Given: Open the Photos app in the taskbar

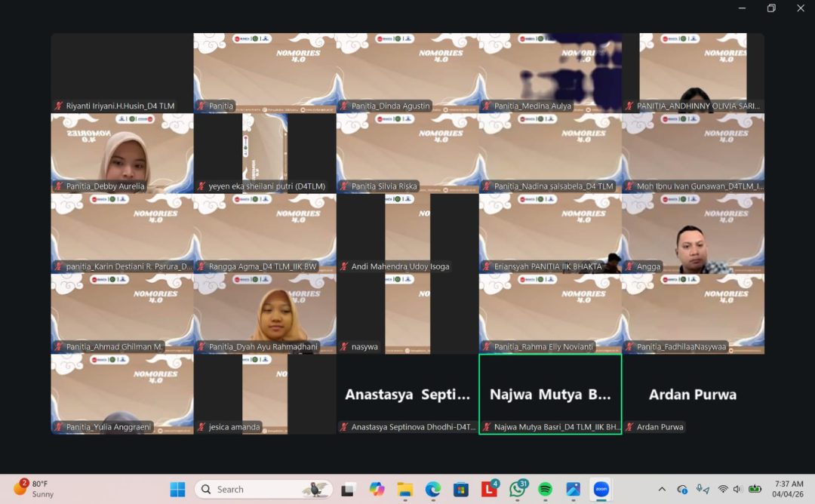Looking at the screenshot, I should tap(573, 489).
